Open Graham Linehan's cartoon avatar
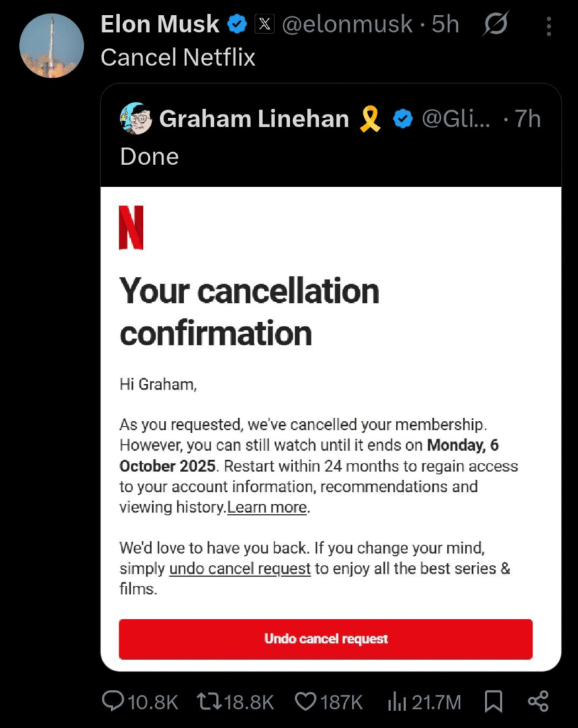 [x=137, y=119]
